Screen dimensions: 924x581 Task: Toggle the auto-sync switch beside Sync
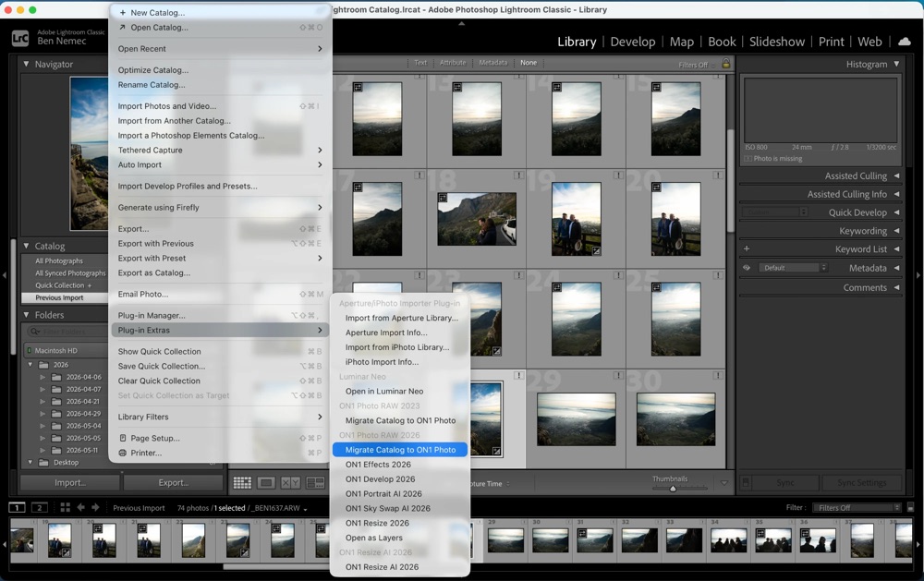click(x=746, y=482)
